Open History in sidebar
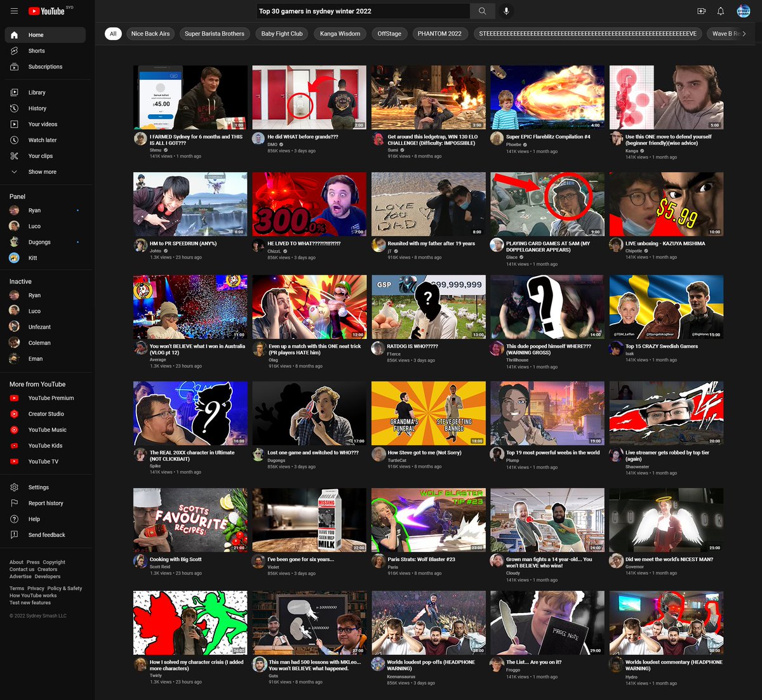The image size is (762, 700). click(x=45, y=109)
